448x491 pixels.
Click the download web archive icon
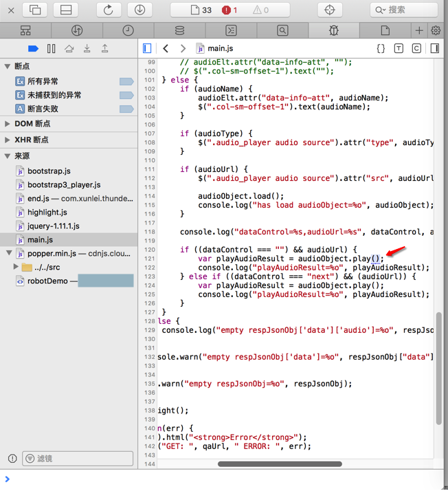pyautogui.click(x=139, y=10)
